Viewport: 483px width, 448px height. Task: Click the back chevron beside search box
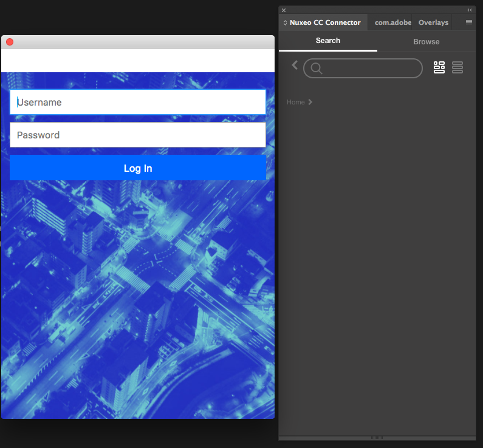tap(295, 65)
